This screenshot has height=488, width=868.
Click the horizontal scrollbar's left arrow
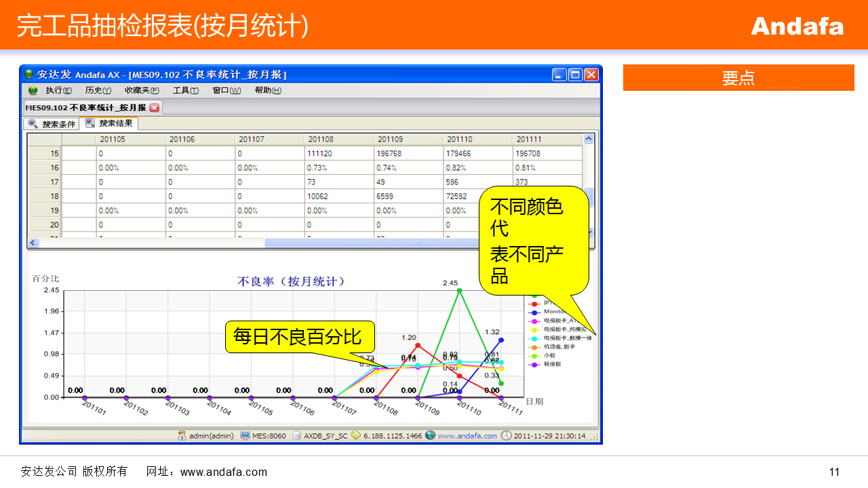pyautogui.click(x=33, y=243)
